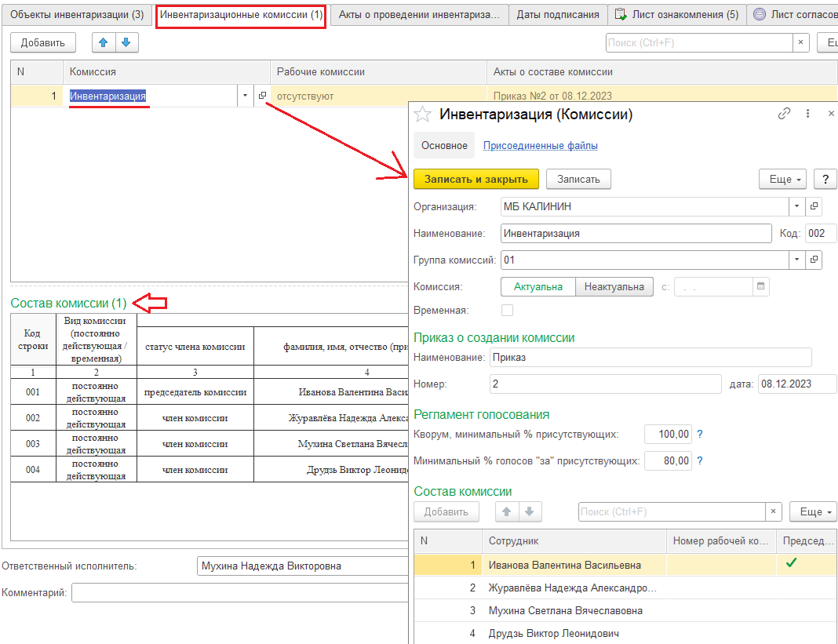Select member row Журавлёва Надежда in dialog
This screenshot has width=838, height=644.
pos(625,588)
